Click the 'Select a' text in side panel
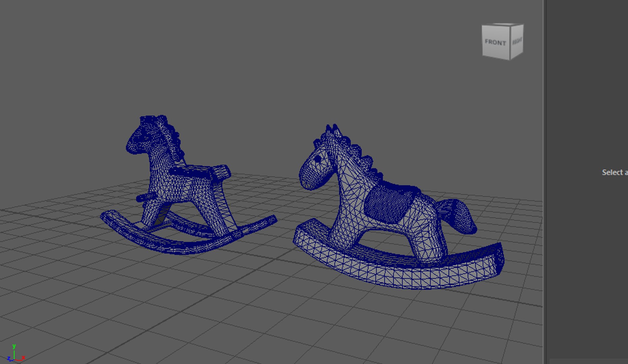628x364 pixels. click(615, 173)
